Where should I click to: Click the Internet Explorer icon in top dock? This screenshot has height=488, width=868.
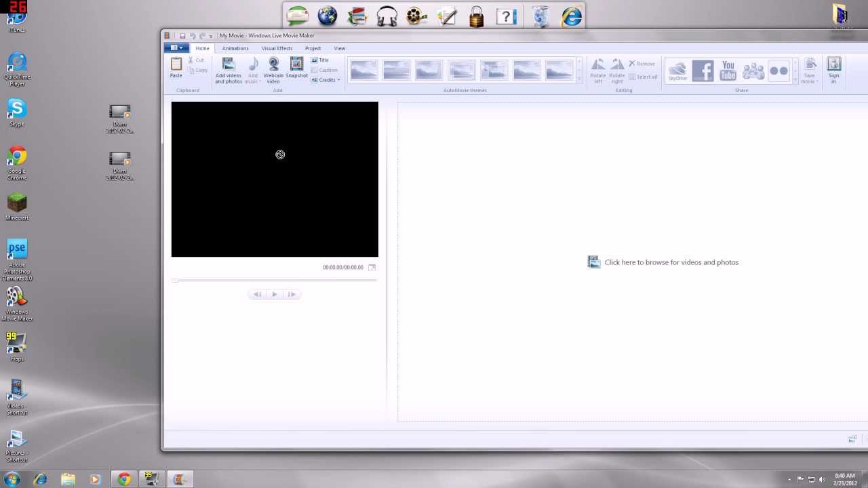(x=572, y=16)
